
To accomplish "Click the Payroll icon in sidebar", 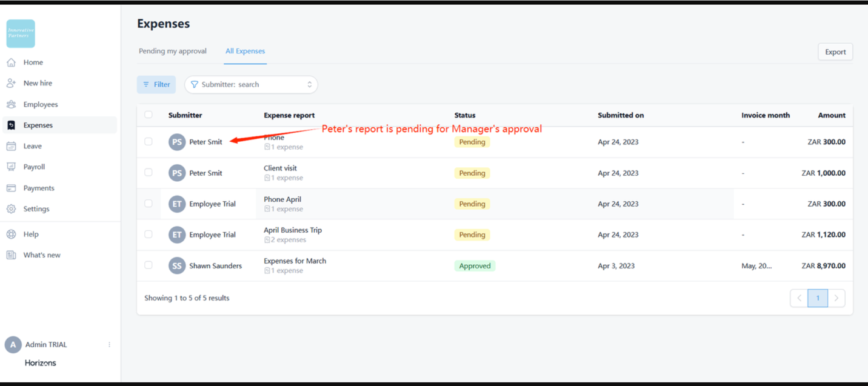I will (x=11, y=167).
